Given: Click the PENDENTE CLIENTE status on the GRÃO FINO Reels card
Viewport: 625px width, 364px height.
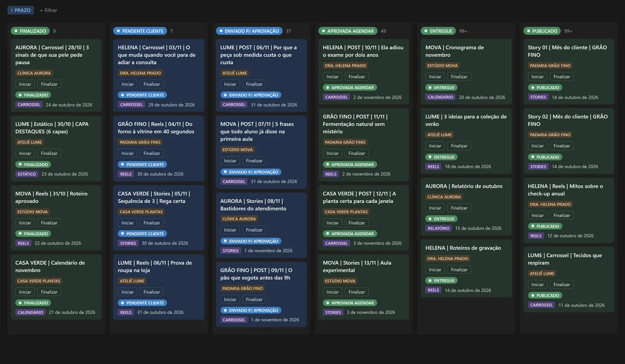Looking at the screenshot, I should pyautogui.click(x=143, y=164).
